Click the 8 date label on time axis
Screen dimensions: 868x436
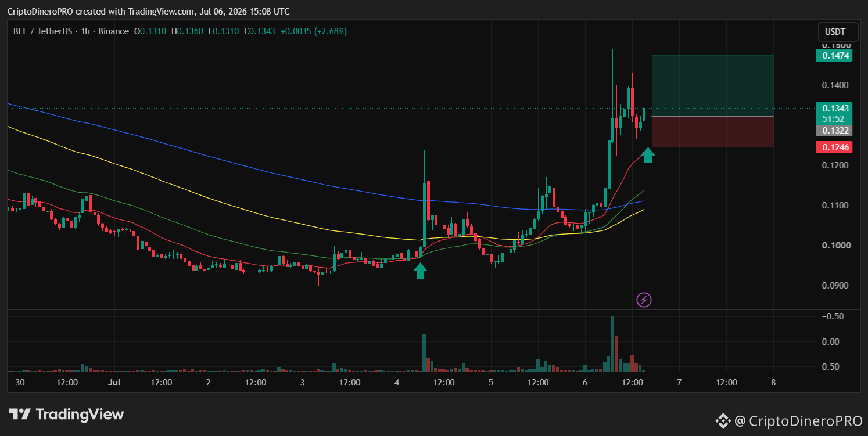click(773, 383)
